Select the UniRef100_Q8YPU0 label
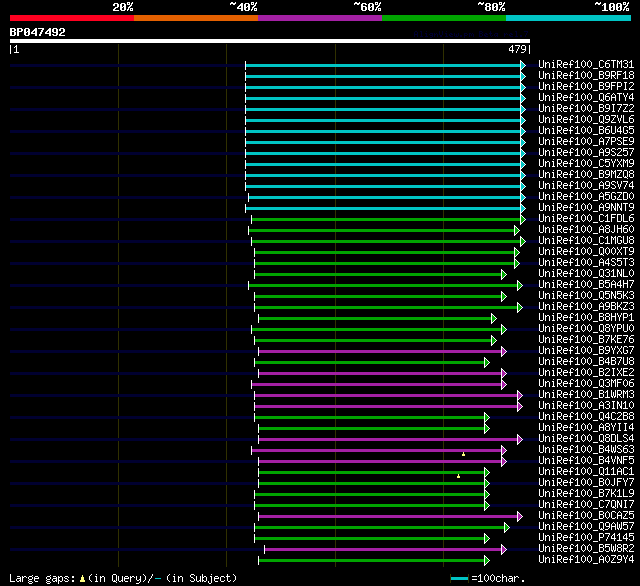 coord(586,329)
